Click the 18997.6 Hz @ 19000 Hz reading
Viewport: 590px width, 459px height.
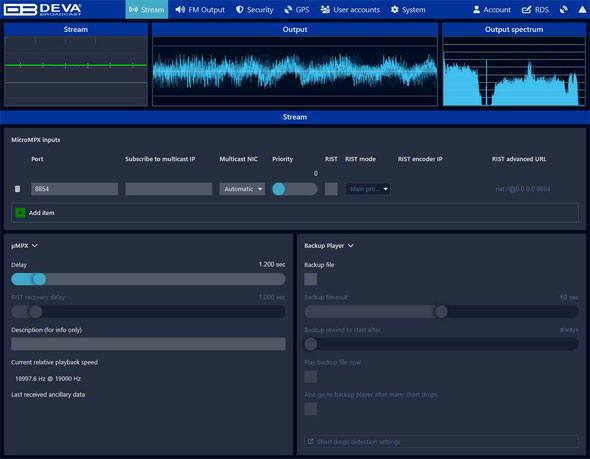(48, 378)
